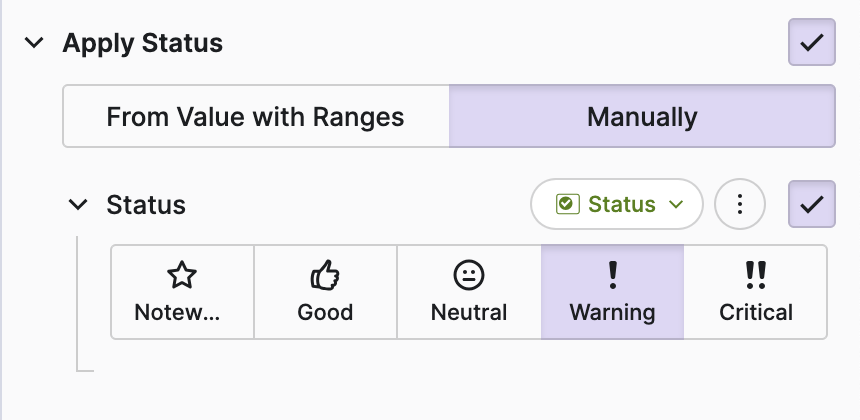Set status via the Critical label
Screen dimensions: 860x420
coord(755,312)
